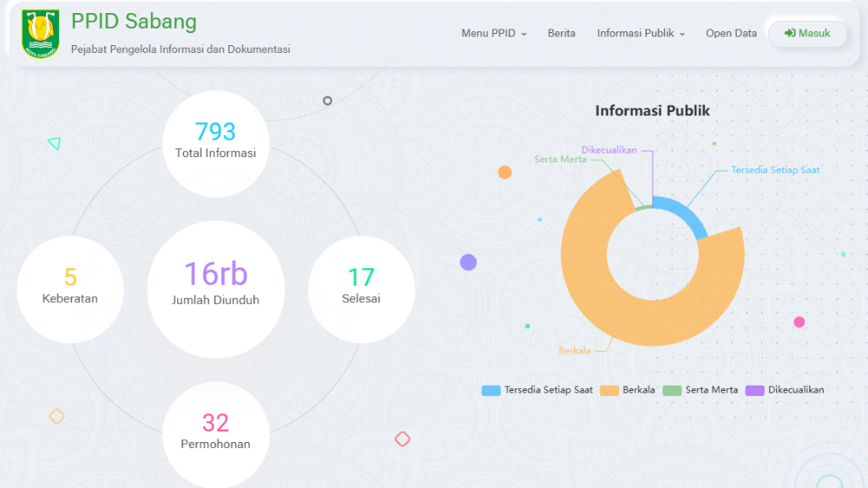Screen dimensions: 868x488
Task: Expand the Menu PPID dropdown
Action: 494,34
